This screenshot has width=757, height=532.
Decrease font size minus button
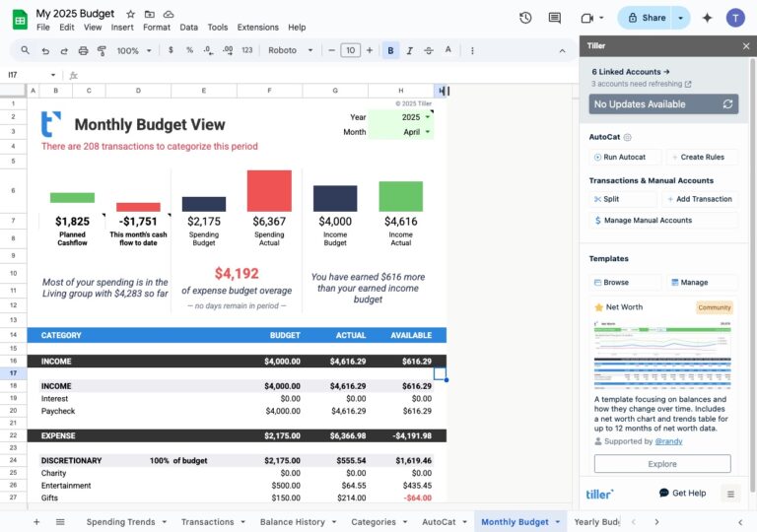[x=331, y=50]
